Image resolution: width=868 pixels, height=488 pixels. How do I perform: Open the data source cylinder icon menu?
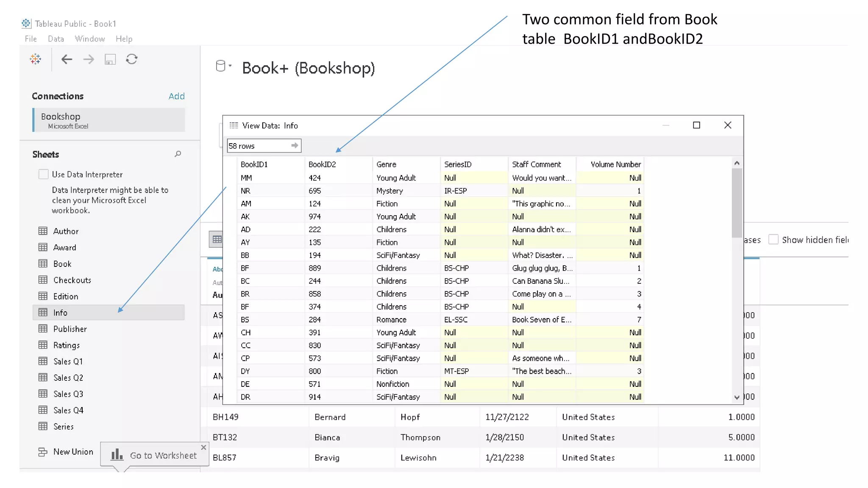pos(223,66)
